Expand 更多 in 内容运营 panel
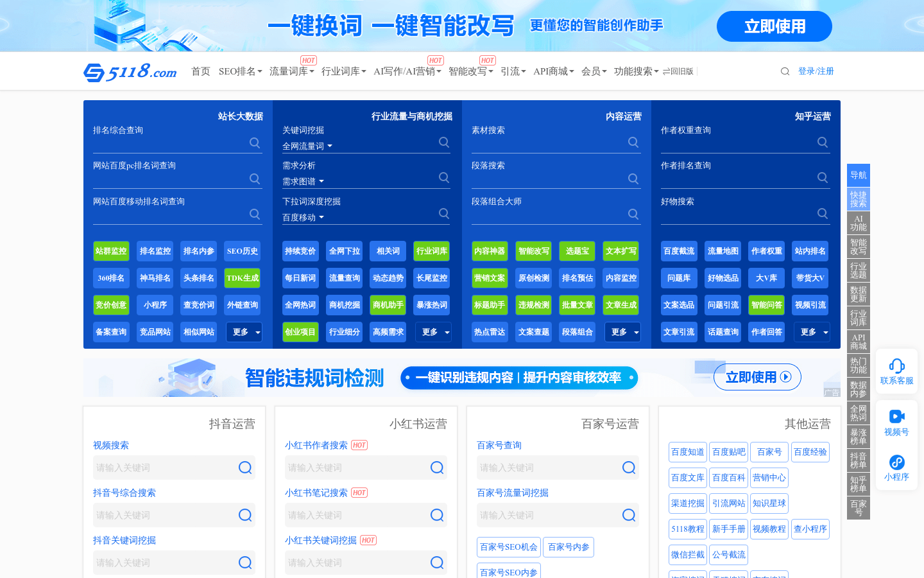This screenshot has width=924, height=578. coord(622,332)
